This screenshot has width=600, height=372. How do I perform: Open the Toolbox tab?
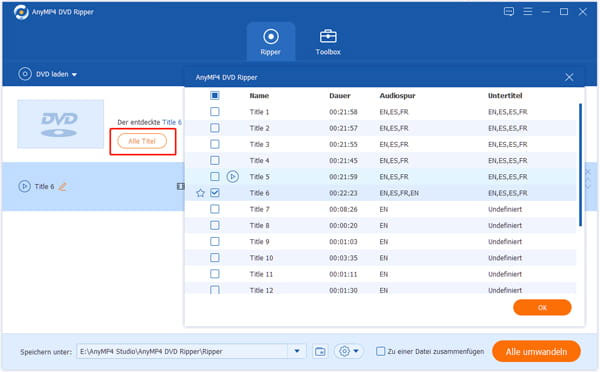point(328,42)
